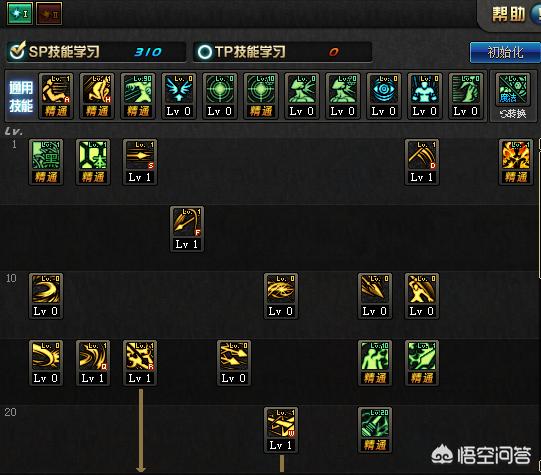Image resolution: width=541 pixels, height=475 pixels.
Task: Select the flame skill icon in level 1 row
Action: click(x=515, y=162)
